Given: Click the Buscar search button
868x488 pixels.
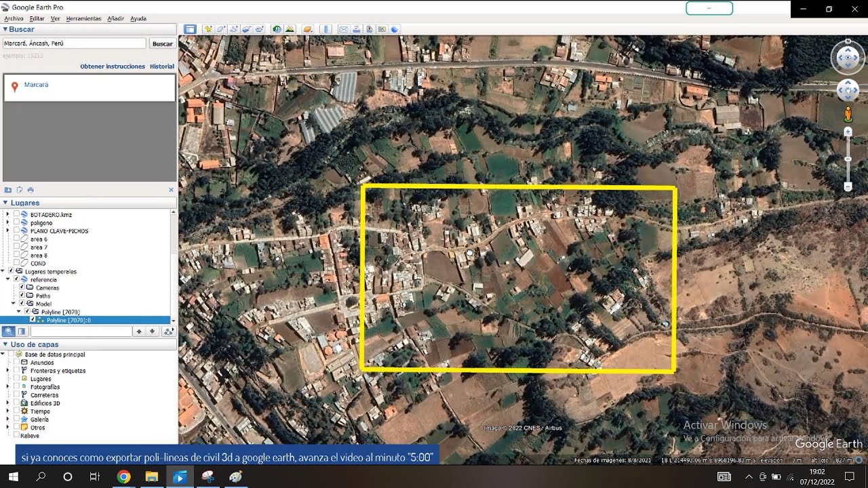Looking at the screenshot, I should pos(162,43).
